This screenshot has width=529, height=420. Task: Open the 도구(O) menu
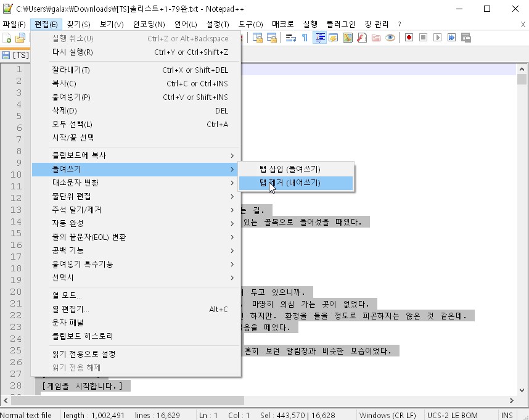[250, 24]
